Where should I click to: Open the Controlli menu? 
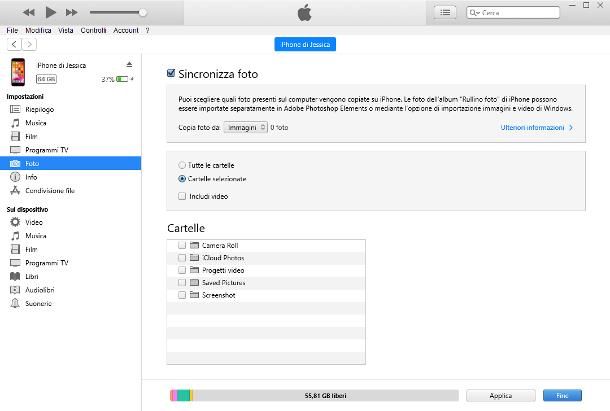tap(93, 30)
